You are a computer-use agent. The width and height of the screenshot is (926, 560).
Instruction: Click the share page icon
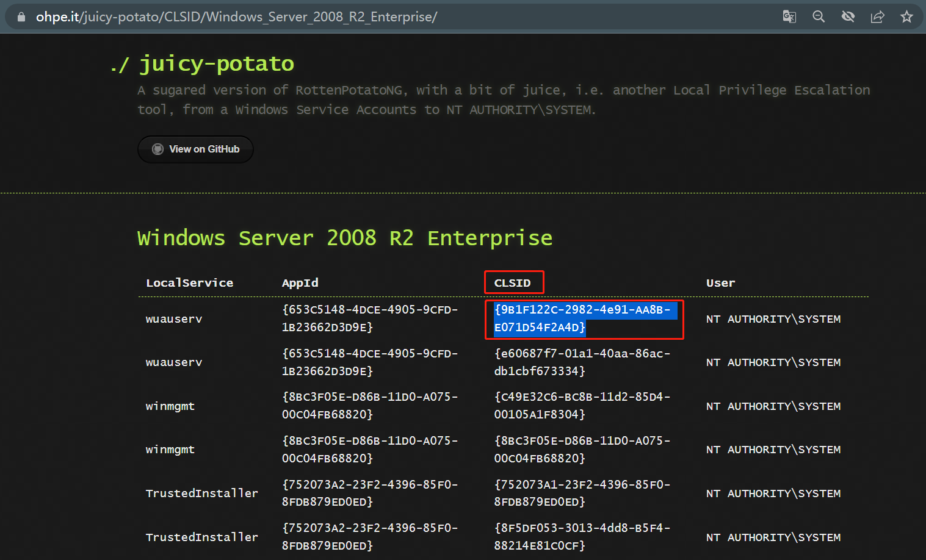point(877,17)
